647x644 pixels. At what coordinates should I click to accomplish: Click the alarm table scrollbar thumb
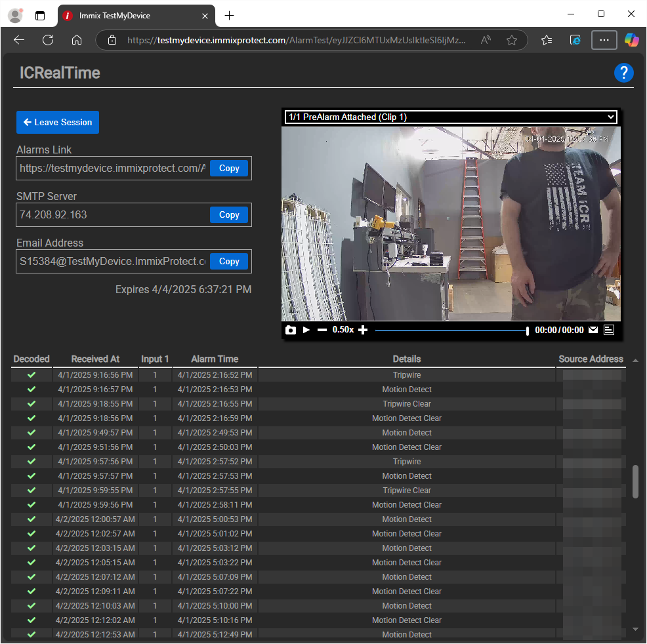pos(635,481)
